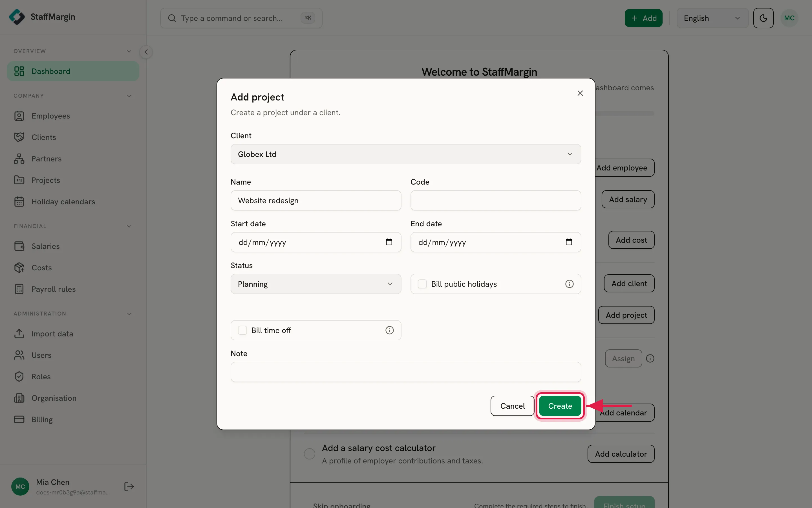Viewport: 812px width, 508px height.
Task: Click the Users people icon
Action: [x=19, y=355]
